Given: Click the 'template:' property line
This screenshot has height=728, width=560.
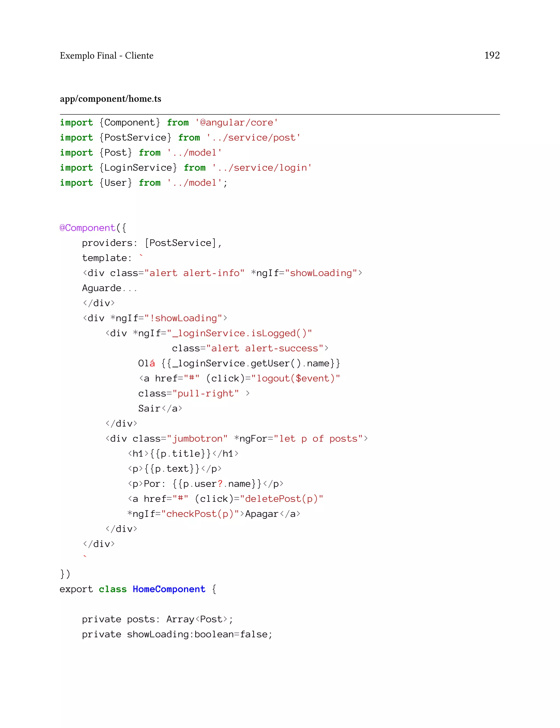Looking at the screenshot, I should 112,258.
